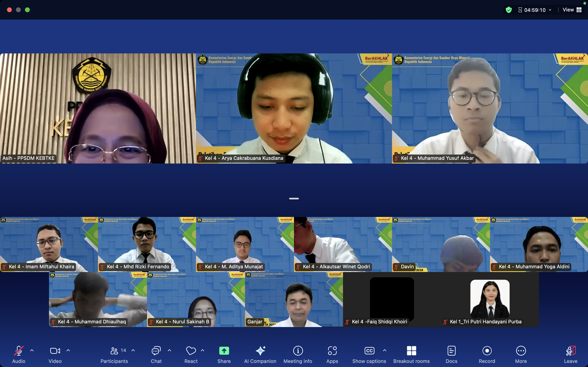Open the Breakout rooms icon
Screen dimensions: 588x367
pyautogui.click(x=411, y=351)
